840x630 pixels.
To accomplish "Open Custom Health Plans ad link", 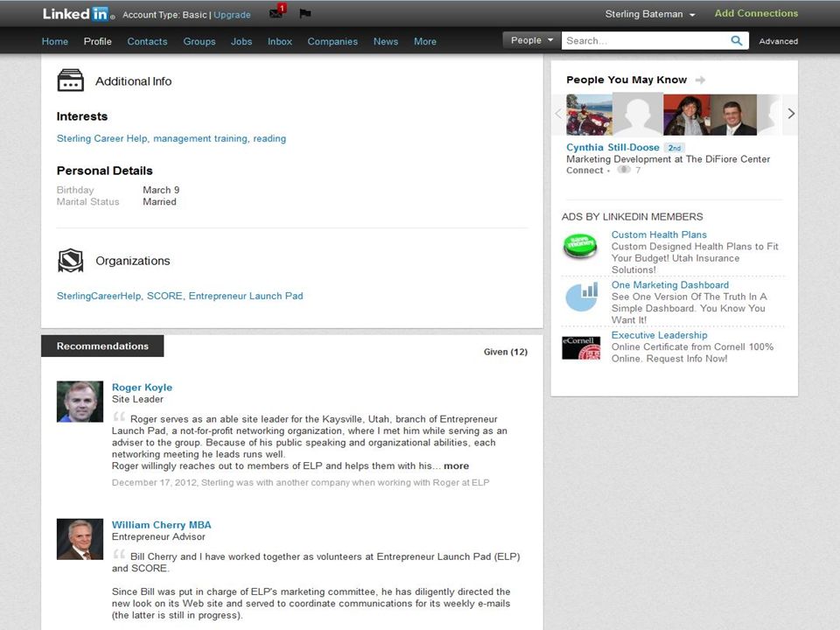I will (659, 234).
